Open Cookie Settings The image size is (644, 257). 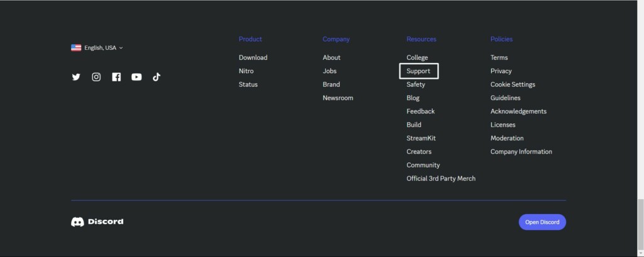click(513, 84)
